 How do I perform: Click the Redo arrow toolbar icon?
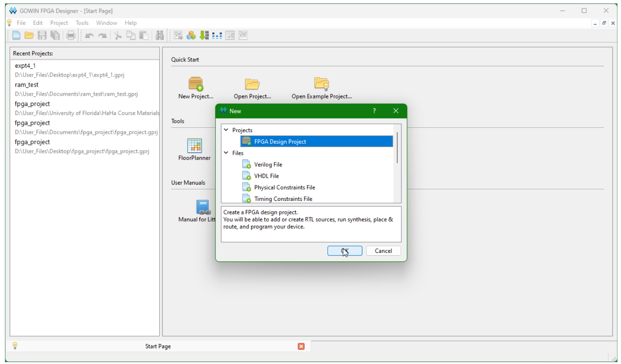click(102, 35)
